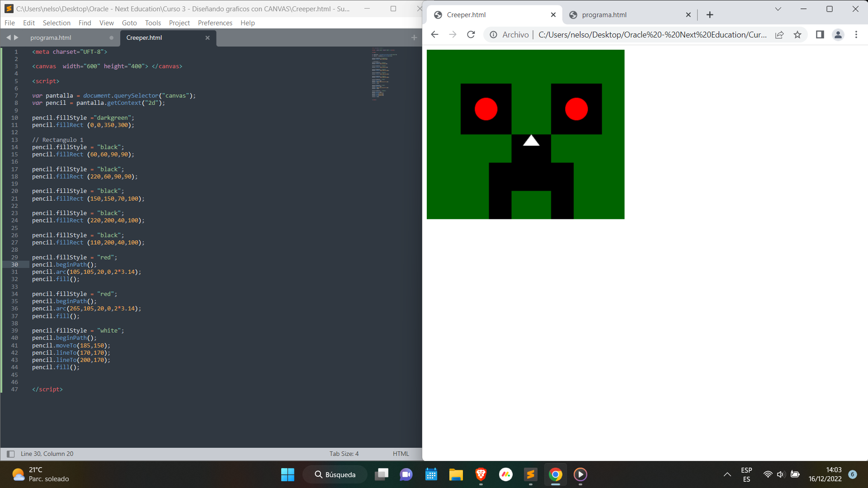Open the Help menu

coord(248,23)
